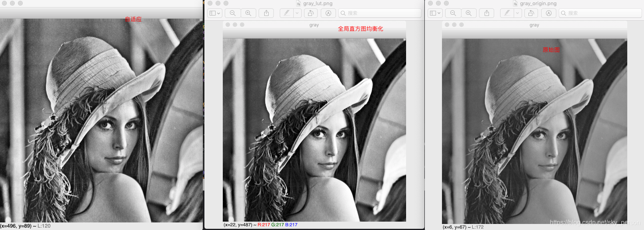Open sidebar view menu in gray_lut.png window

tap(214, 13)
